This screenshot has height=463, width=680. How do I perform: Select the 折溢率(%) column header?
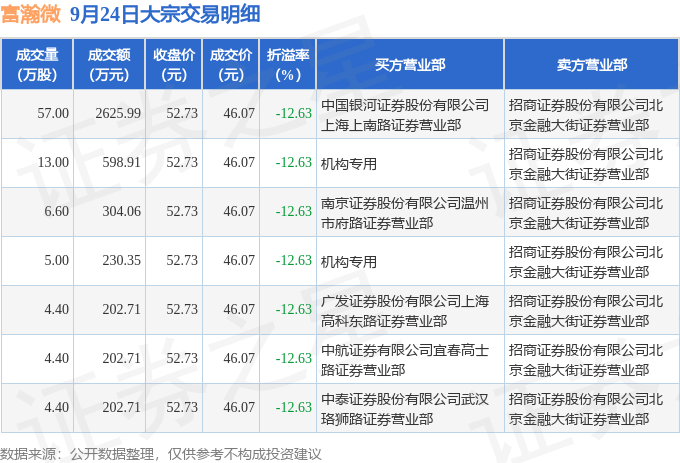point(288,65)
